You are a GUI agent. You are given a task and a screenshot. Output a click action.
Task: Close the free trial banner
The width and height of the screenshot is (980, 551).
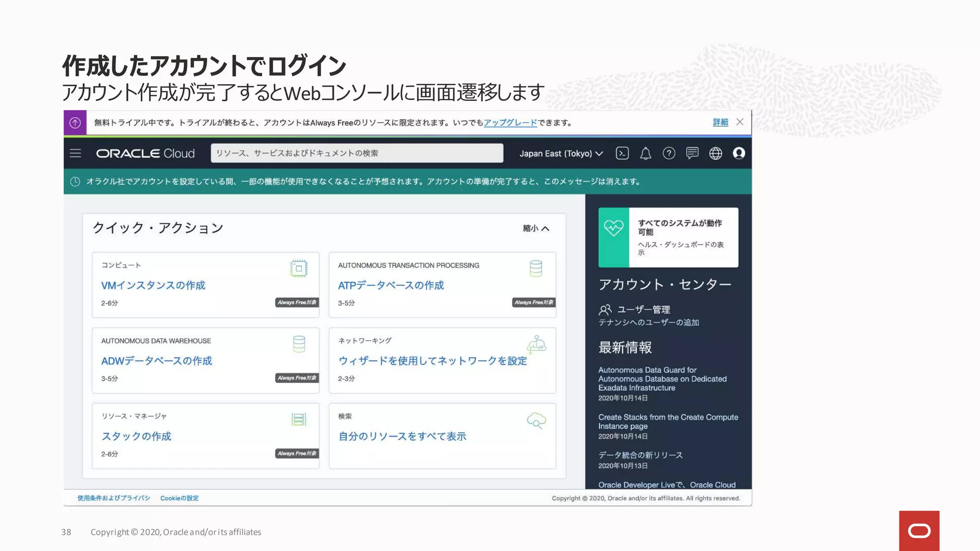click(740, 122)
